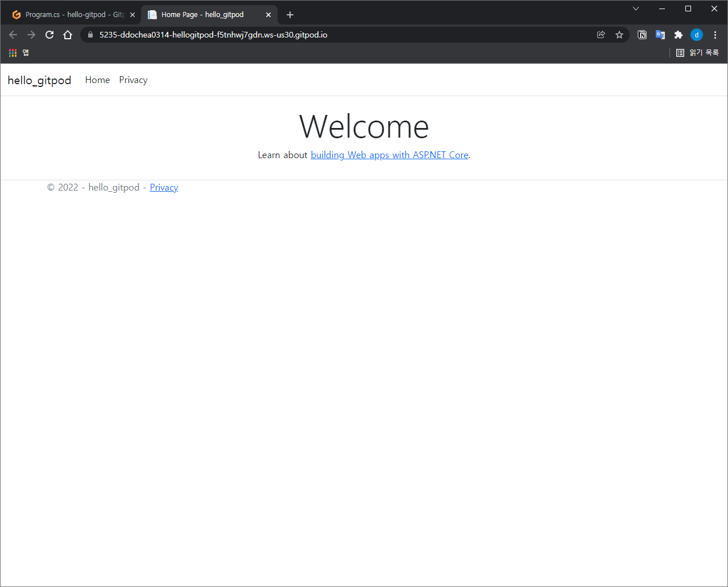Click the hello_gitpod brand link

tap(39, 80)
